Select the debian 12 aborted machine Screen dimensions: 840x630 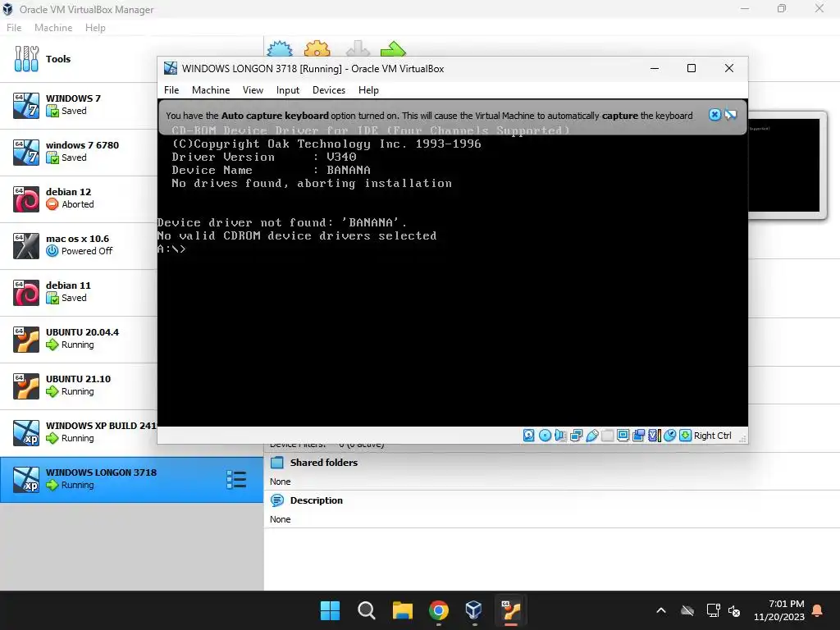[x=78, y=199]
